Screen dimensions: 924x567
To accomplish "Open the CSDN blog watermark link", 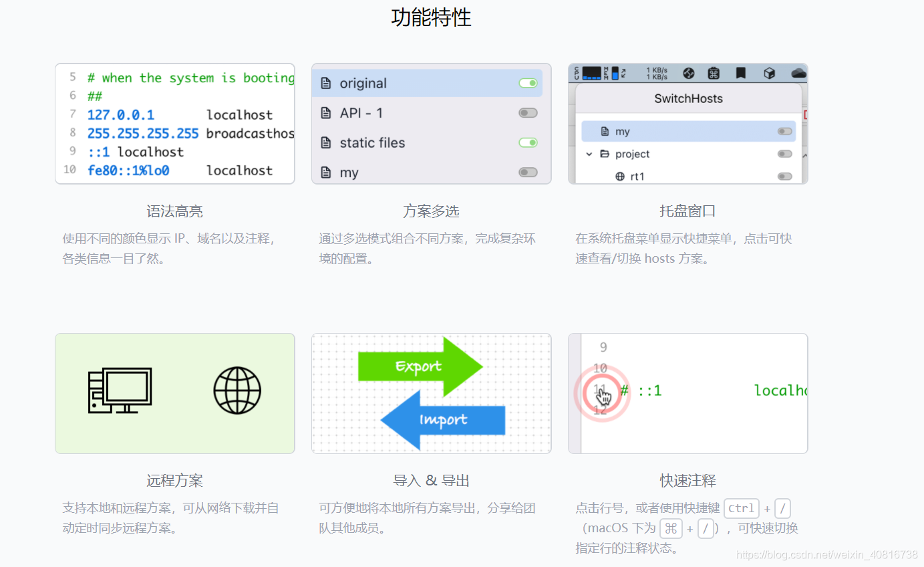I will 828,555.
